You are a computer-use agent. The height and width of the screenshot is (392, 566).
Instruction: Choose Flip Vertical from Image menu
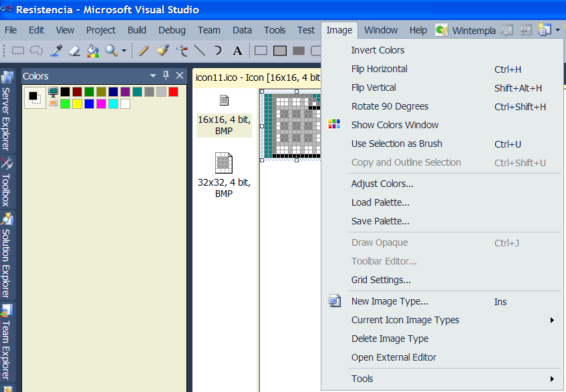[442, 87]
